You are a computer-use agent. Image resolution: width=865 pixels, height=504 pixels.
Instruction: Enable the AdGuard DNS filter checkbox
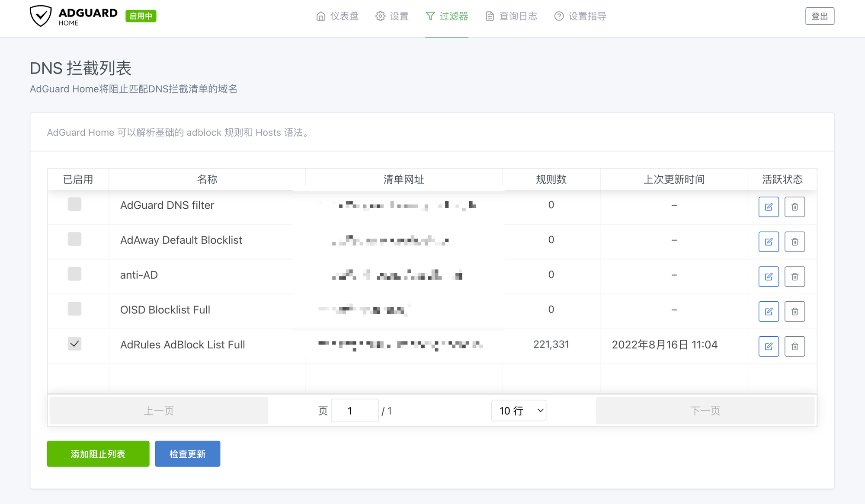tap(74, 204)
